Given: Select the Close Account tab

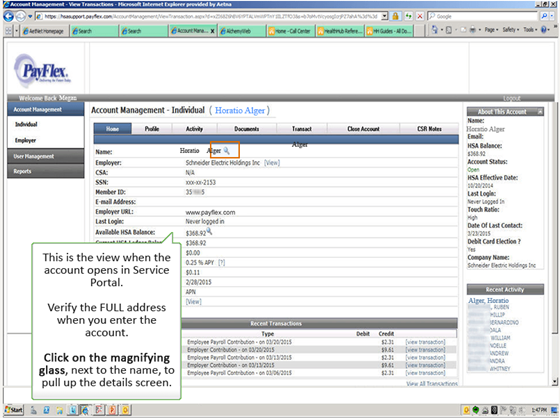Looking at the screenshot, I should pos(363,129).
